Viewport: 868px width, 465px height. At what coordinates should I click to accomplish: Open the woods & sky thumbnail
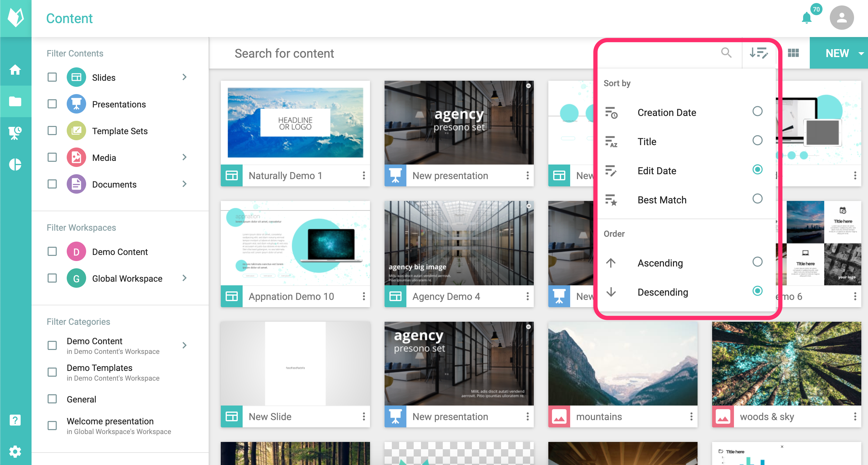(x=786, y=364)
